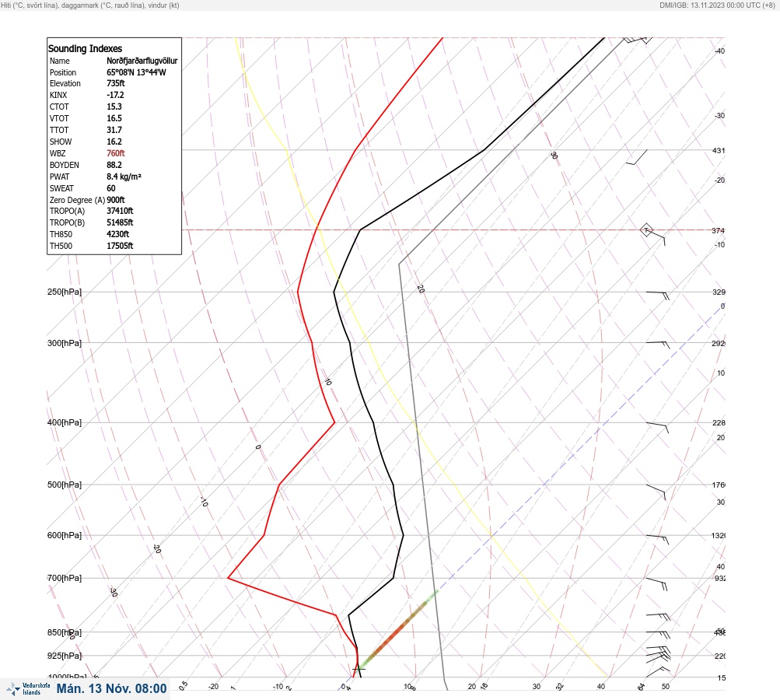
Task: Select the SHOW value '16.2'
Action: 114,142
